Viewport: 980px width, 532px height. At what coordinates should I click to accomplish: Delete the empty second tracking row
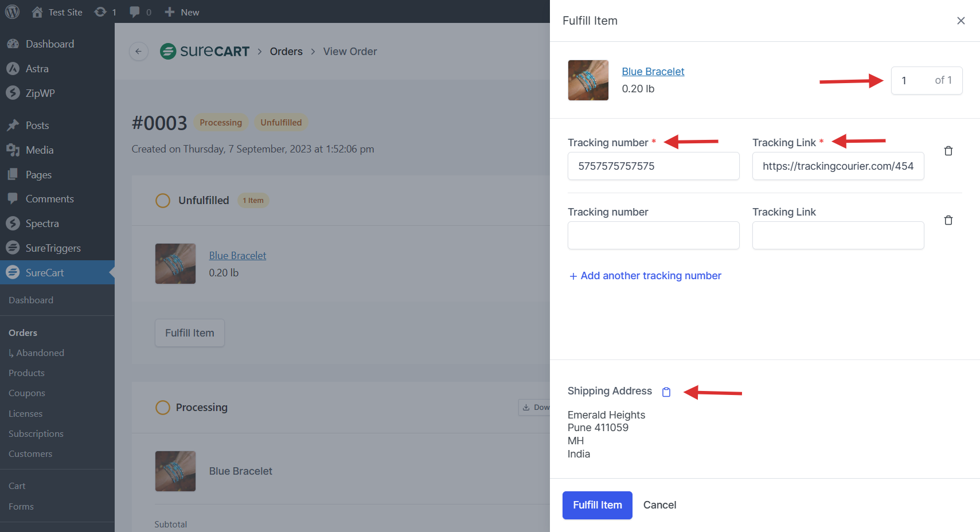coord(948,220)
